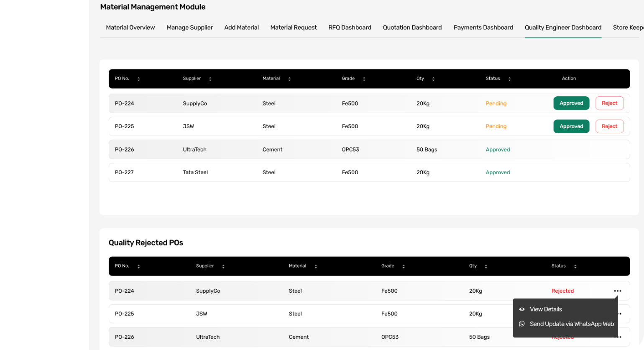Sort top table by PO No. column

coord(138,79)
